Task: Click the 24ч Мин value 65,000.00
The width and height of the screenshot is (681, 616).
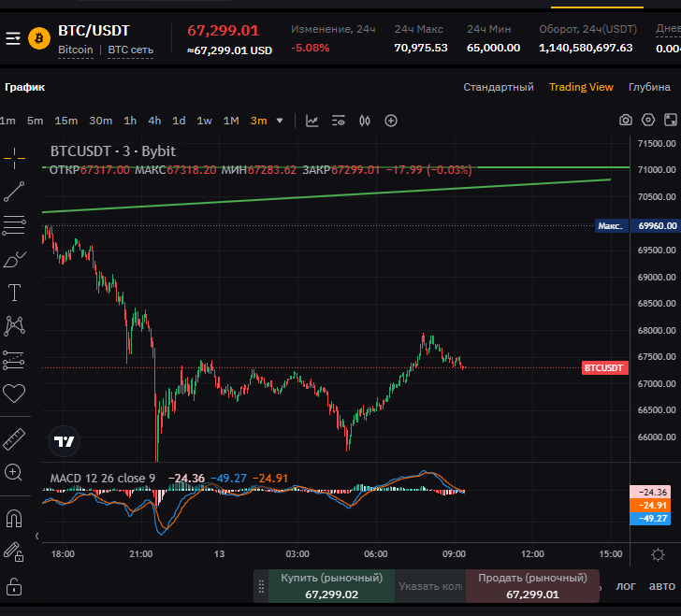Action: point(493,48)
